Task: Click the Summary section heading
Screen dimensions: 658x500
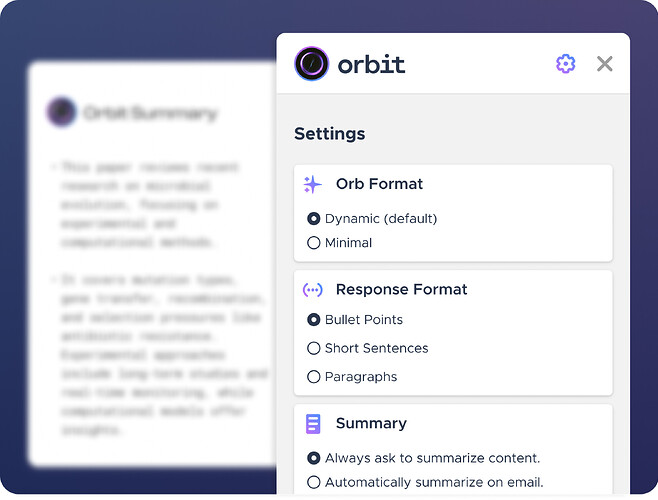Action: click(x=371, y=423)
